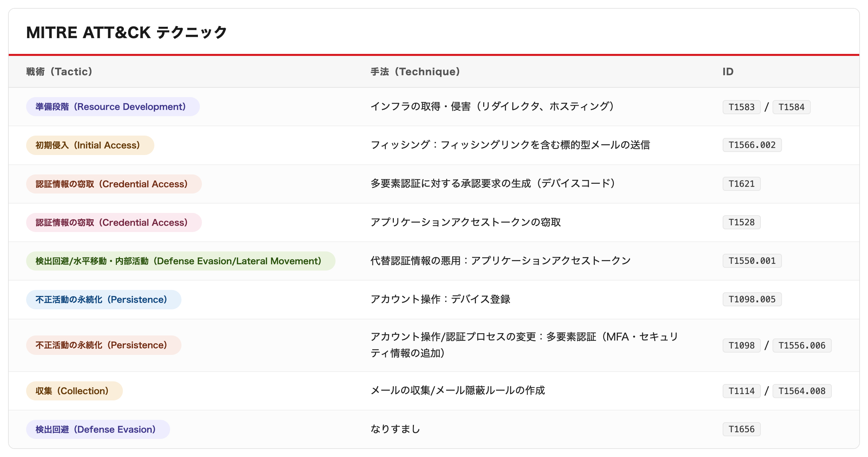
Task: Click the 戦術 (Tactic) column header
Action: click(x=59, y=72)
